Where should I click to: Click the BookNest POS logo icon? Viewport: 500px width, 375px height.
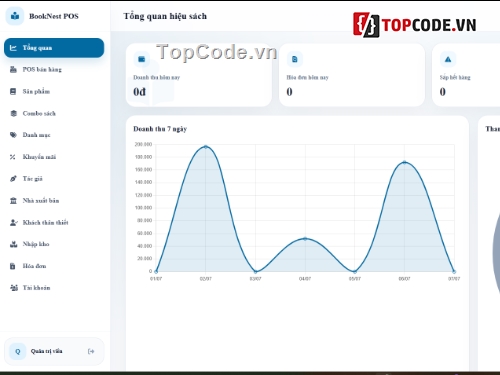point(15,16)
